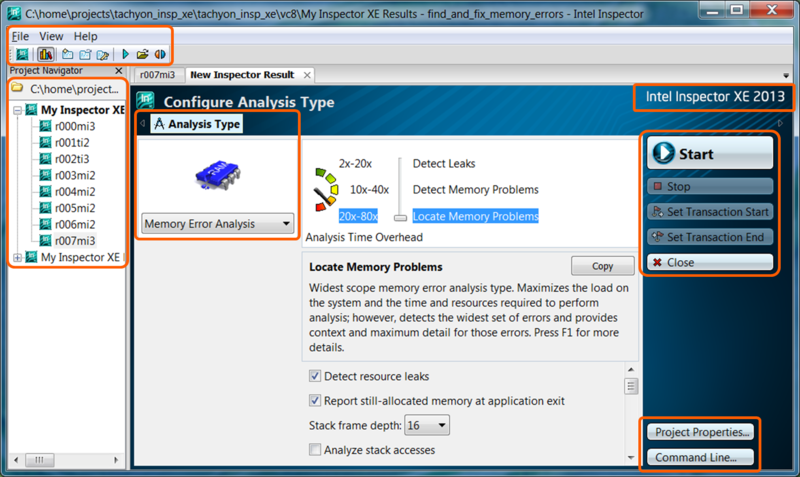Image resolution: width=800 pixels, height=477 pixels.
Task: Click the Open Result folder toolbar icon
Action: [x=142, y=54]
